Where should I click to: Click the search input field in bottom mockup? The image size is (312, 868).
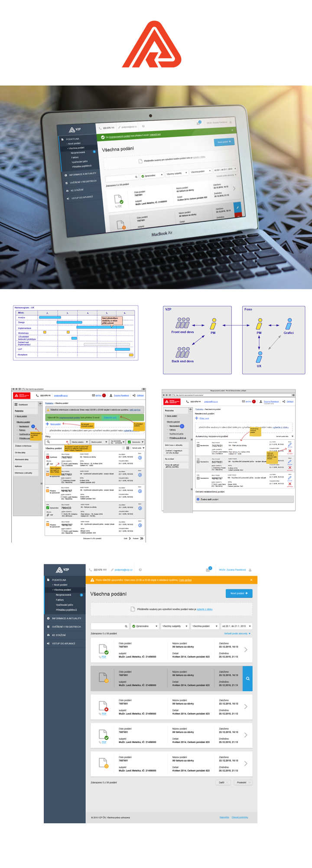tap(110, 626)
